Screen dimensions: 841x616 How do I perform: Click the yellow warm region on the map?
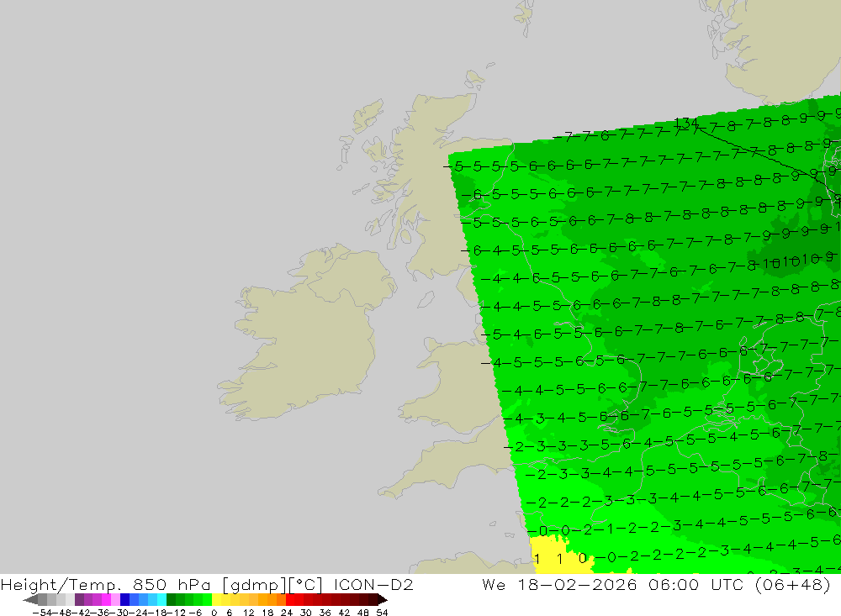[x=553, y=557]
